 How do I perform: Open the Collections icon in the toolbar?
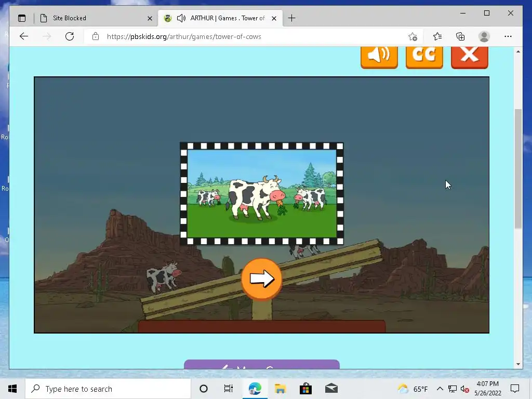pyautogui.click(x=460, y=36)
